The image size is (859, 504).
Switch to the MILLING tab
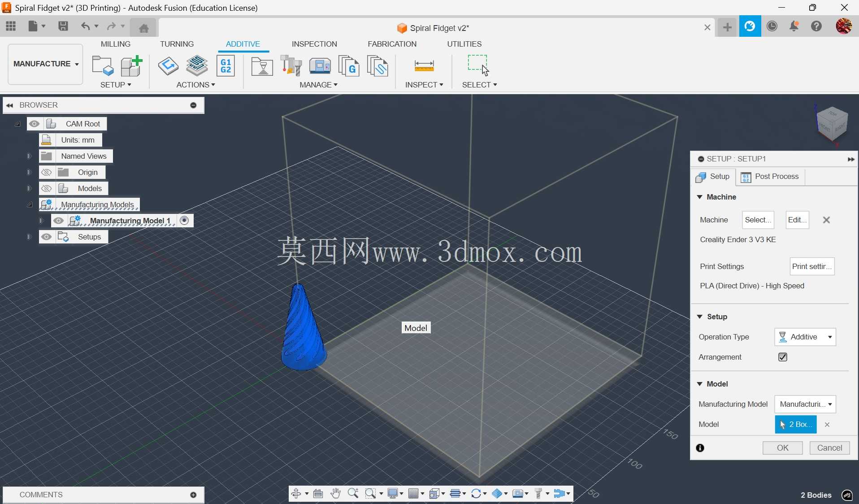point(116,44)
